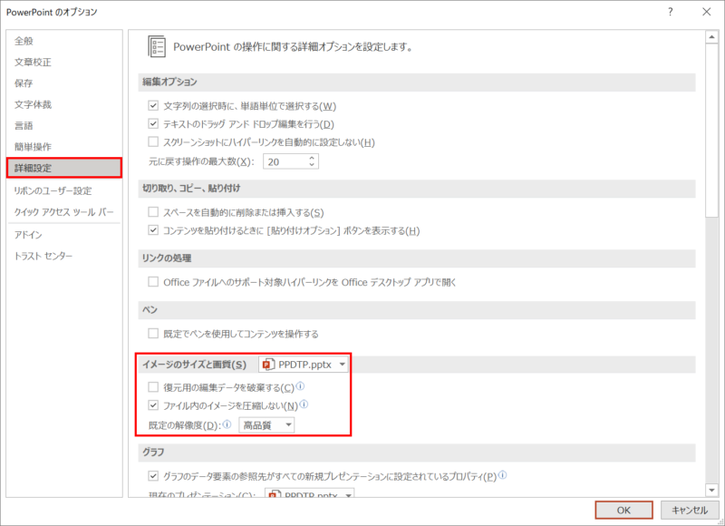Confirm settings with OK button
The image size is (725, 526).
pyautogui.click(x=624, y=510)
